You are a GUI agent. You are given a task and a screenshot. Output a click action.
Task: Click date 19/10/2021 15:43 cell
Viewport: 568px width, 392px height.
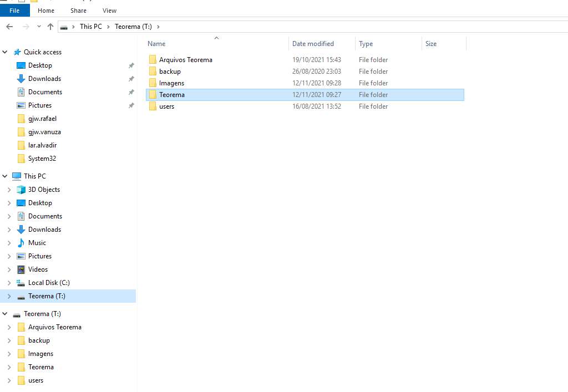tap(317, 60)
